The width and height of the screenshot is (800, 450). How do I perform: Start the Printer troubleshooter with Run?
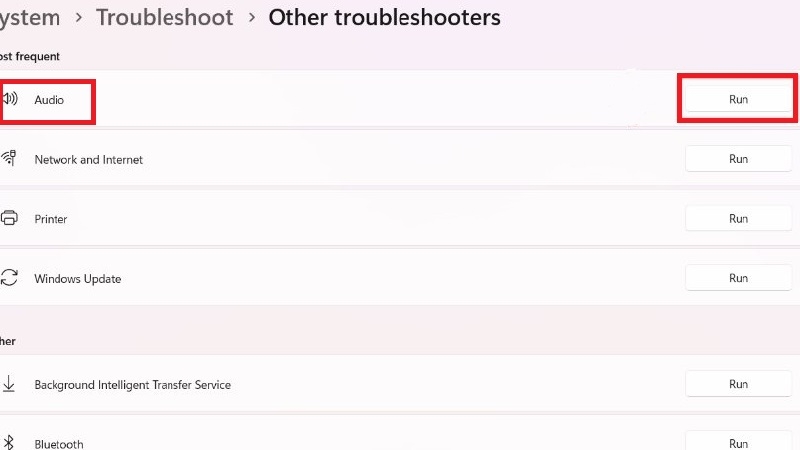pyautogui.click(x=738, y=218)
